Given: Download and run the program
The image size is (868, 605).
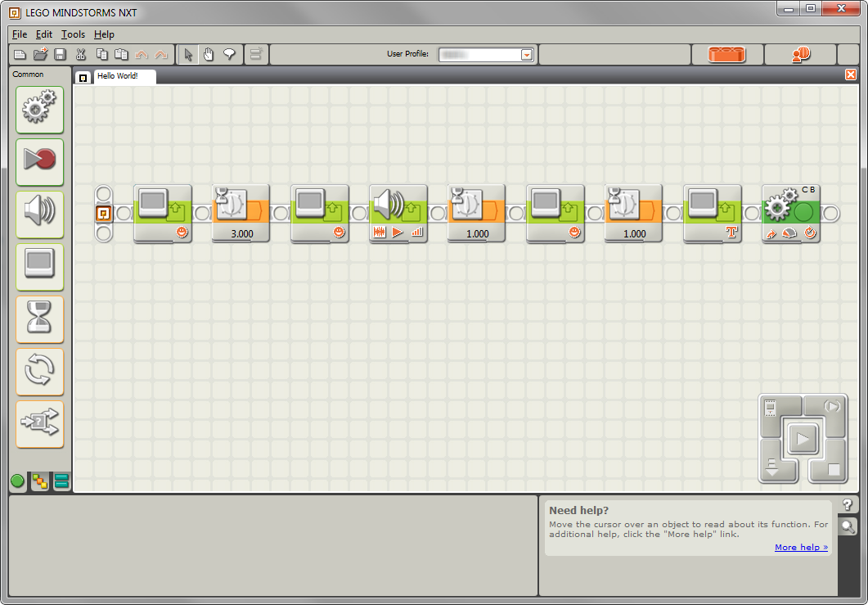Looking at the screenshot, I should coord(802,440).
